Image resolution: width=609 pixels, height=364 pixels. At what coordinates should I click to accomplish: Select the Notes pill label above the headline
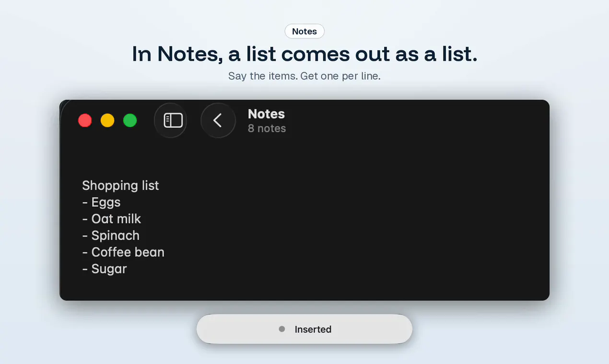click(304, 32)
